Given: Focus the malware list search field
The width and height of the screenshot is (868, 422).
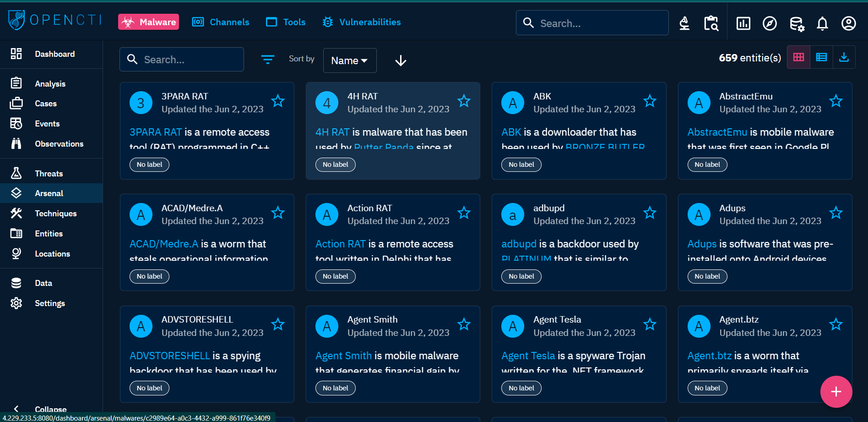Looking at the screenshot, I should tap(182, 60).
